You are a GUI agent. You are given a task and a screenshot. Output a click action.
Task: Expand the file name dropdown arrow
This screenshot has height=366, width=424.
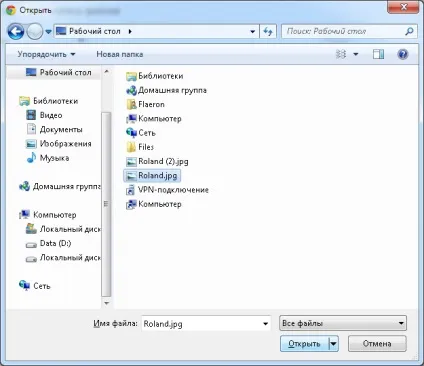pos(265,324)
